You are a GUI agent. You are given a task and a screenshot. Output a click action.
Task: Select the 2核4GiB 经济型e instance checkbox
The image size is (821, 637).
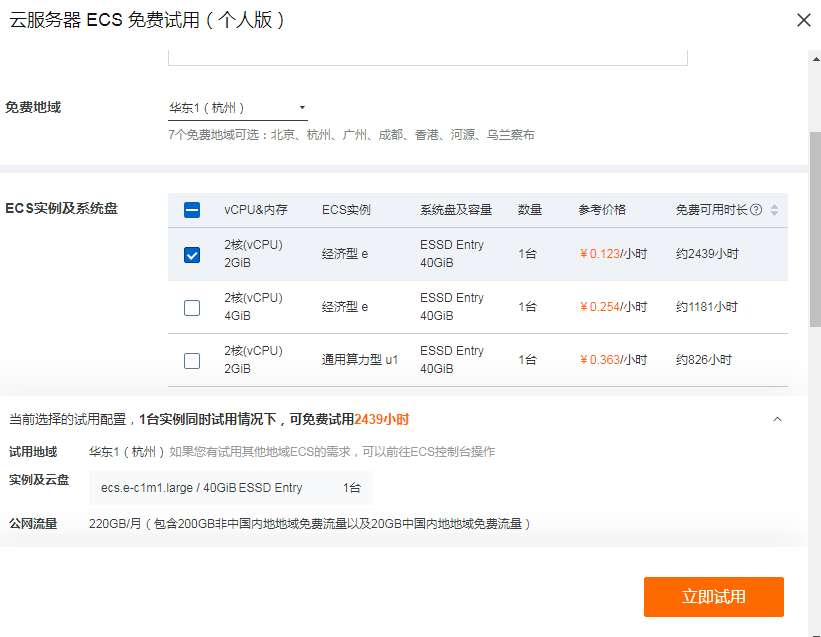tap(191, 307)
